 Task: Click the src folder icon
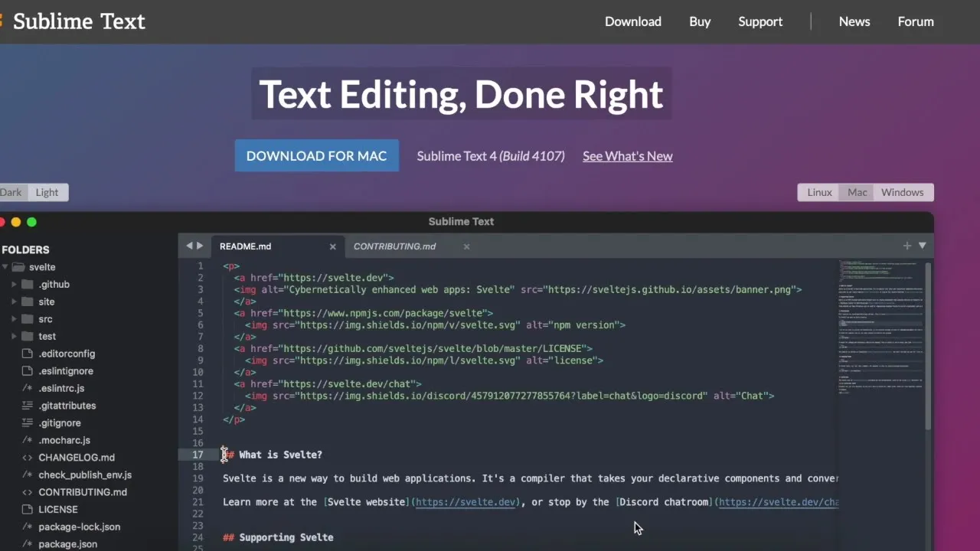(x=28, y=319)
